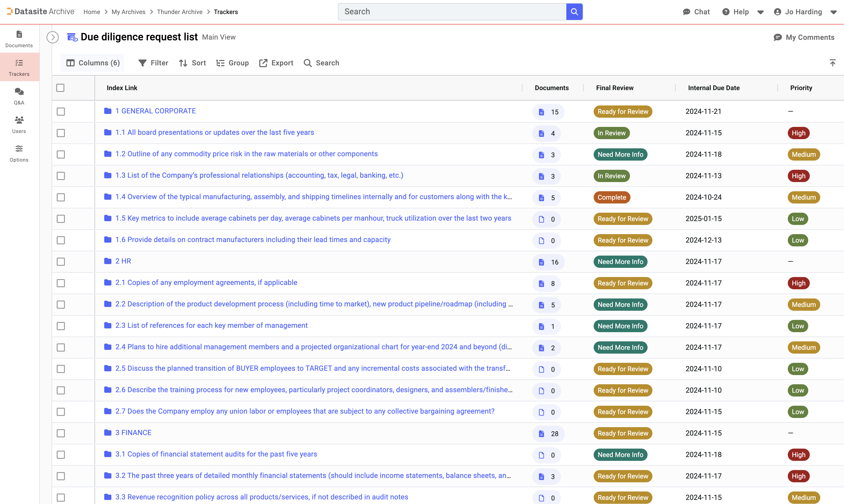This screenshot has width=844, height=504.
Task: Click the scroll-to-top arrow icon
Action: [833, 63]
